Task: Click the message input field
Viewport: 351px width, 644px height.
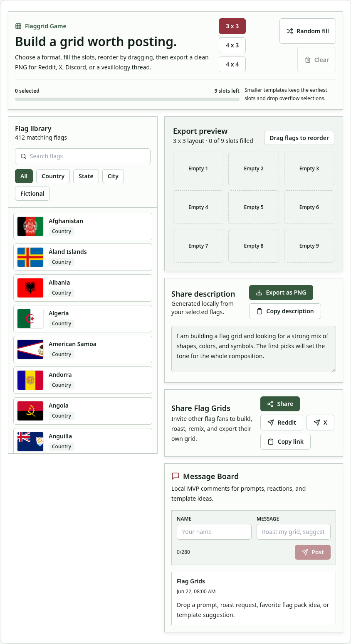Action: coord(294,532)
